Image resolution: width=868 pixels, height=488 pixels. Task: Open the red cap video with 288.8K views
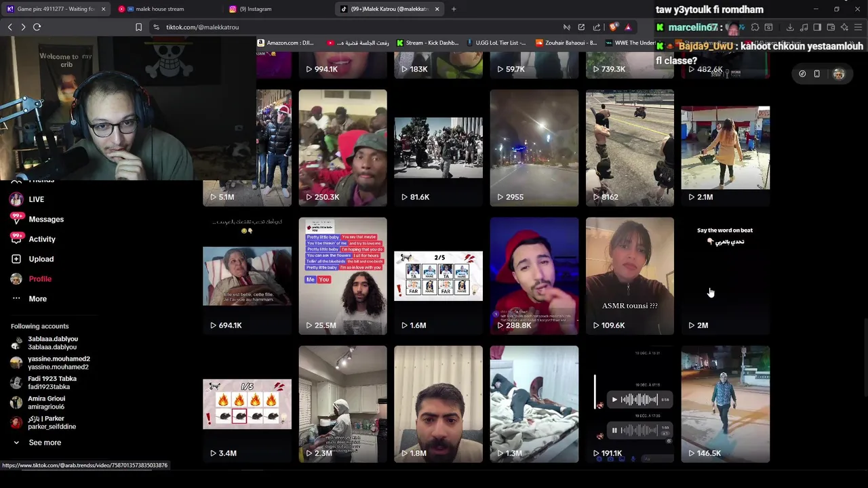coord(534,276)
